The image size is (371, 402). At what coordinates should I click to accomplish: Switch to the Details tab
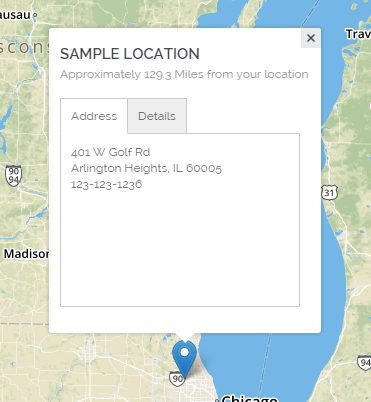point(157,116)
